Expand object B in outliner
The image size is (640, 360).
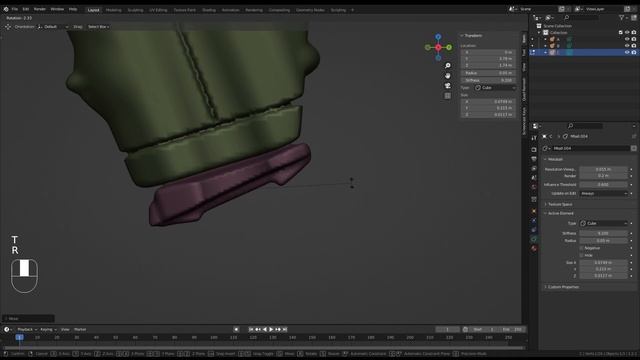pos(546,46)
